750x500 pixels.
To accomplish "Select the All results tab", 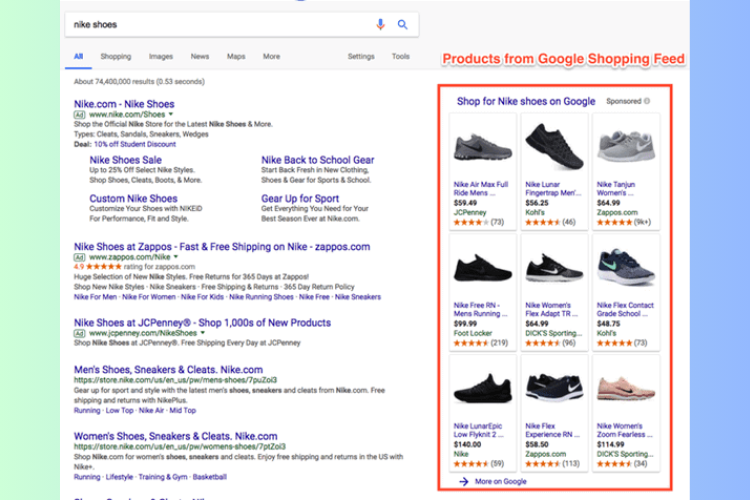I will (x=78, y=56).
